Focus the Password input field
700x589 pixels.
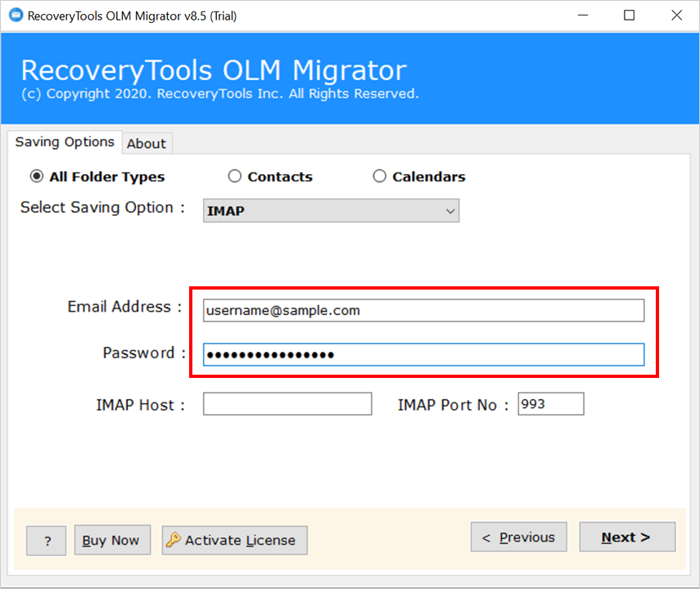423,355
